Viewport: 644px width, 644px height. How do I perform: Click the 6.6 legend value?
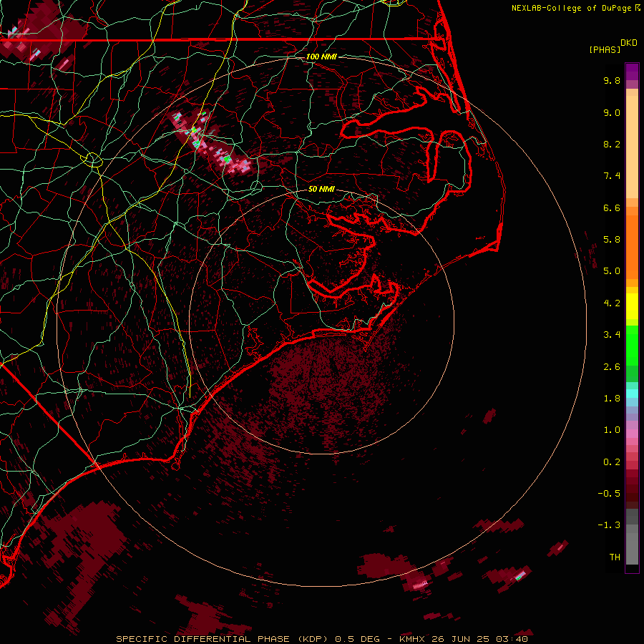tap(612, 208)
